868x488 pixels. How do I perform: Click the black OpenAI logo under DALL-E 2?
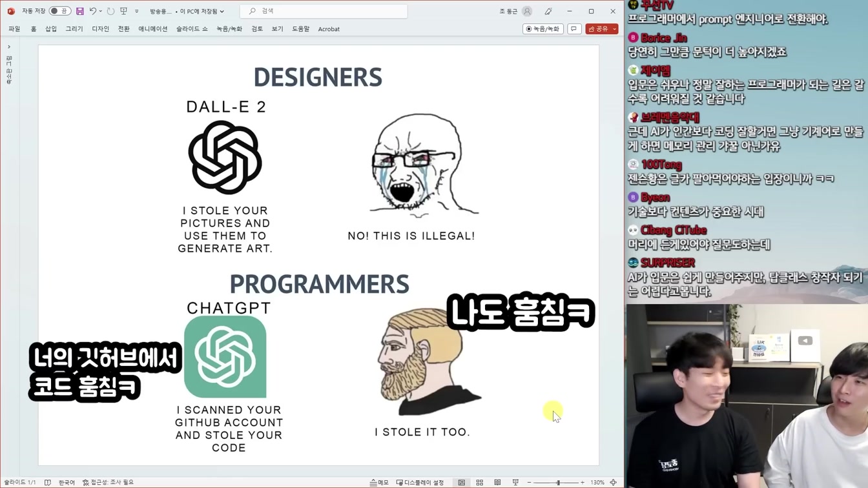225,157
